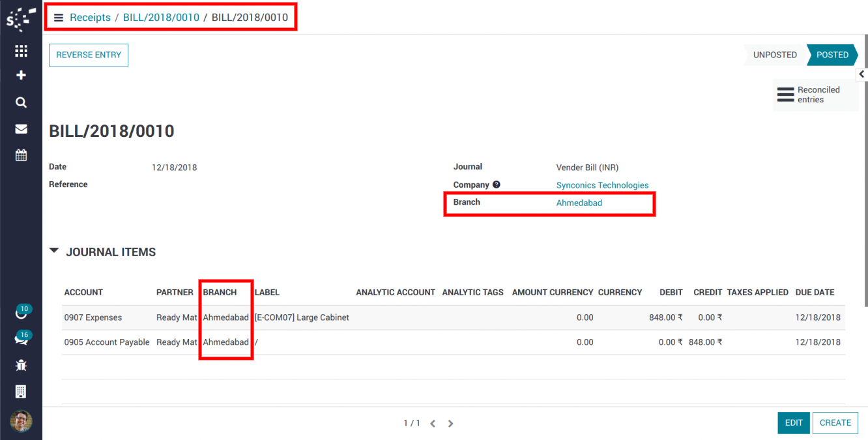The height and width of the screenshot is (440, 868).
Task: Go to the next record arrow
Action: 450,424
